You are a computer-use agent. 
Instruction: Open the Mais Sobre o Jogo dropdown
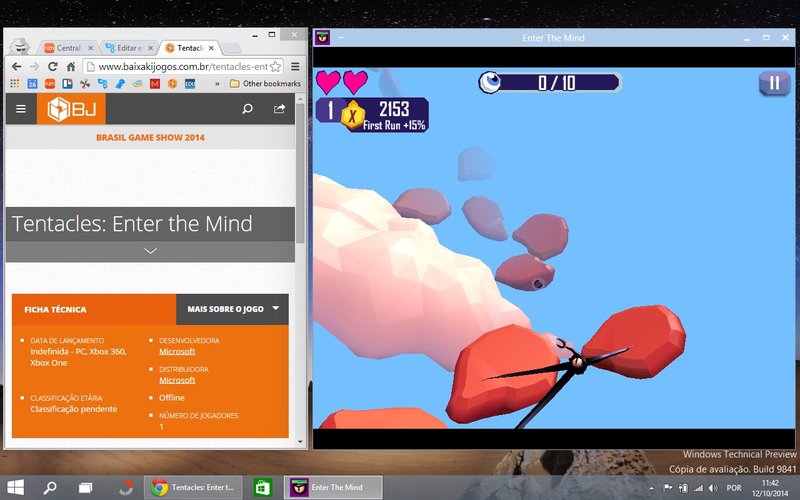click(x=233, y=309)
